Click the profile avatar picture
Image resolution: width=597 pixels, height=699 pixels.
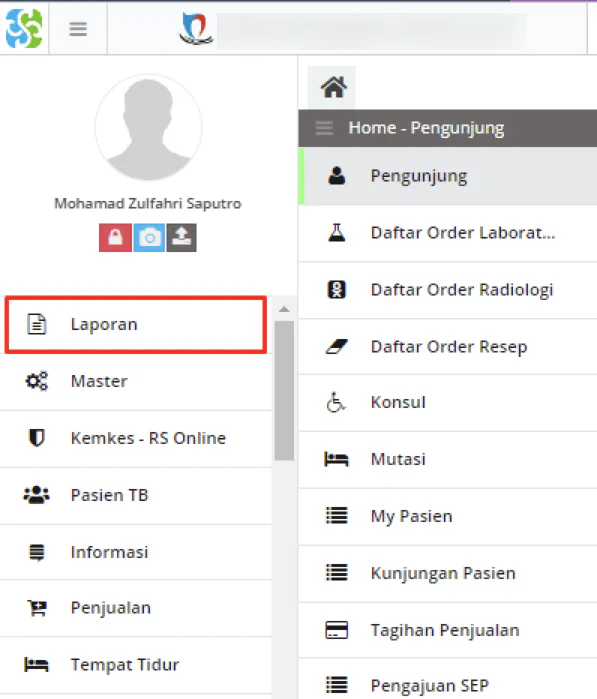pos(148,128)
